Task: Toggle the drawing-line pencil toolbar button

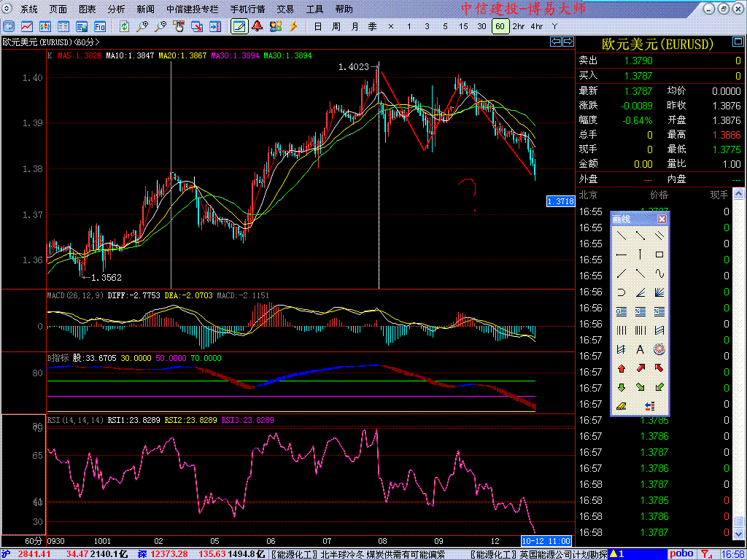Action: [x=239, y=26]
